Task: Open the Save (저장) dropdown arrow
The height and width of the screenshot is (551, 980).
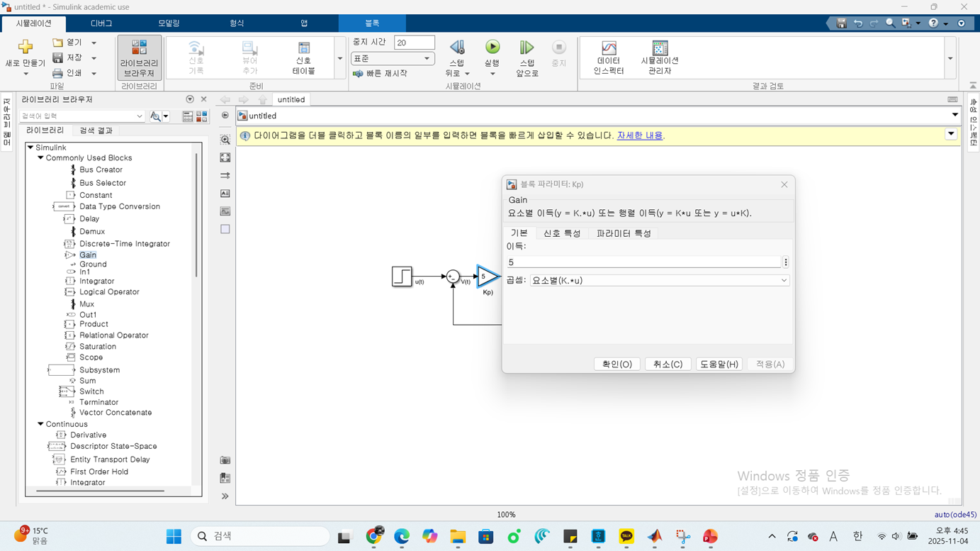Action: [94, 58]
